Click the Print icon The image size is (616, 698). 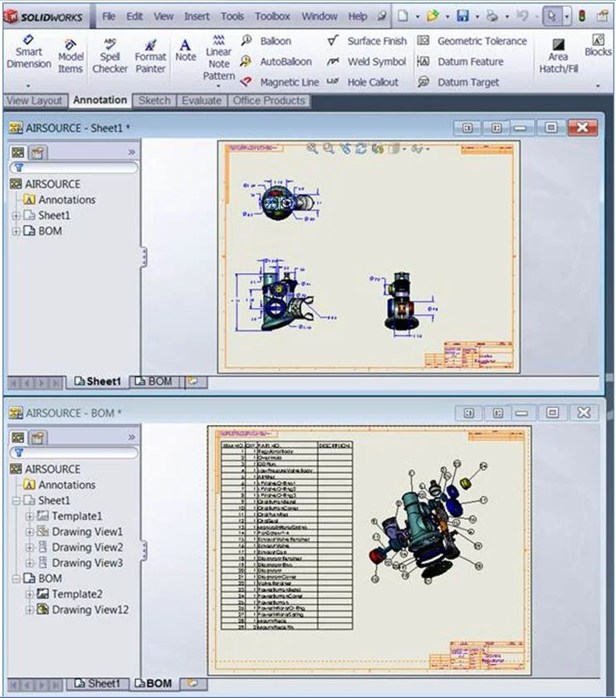(x=492, y=16)
